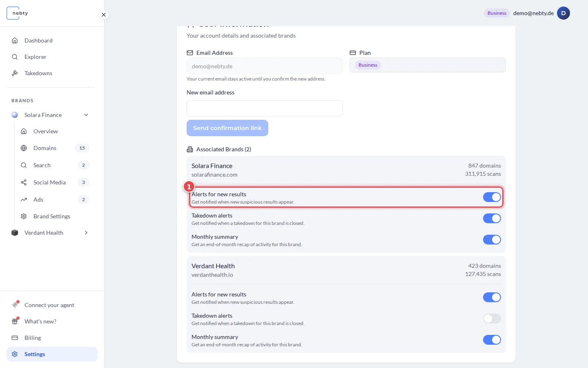Click the Settings gear icon in sidebar
This screenshot has height=368, width=588.
pyautogui.click(x=15, y=354)
